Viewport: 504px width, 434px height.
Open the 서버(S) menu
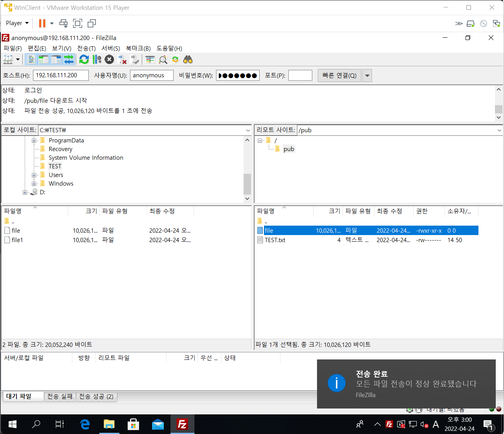[x=111, y=48]
